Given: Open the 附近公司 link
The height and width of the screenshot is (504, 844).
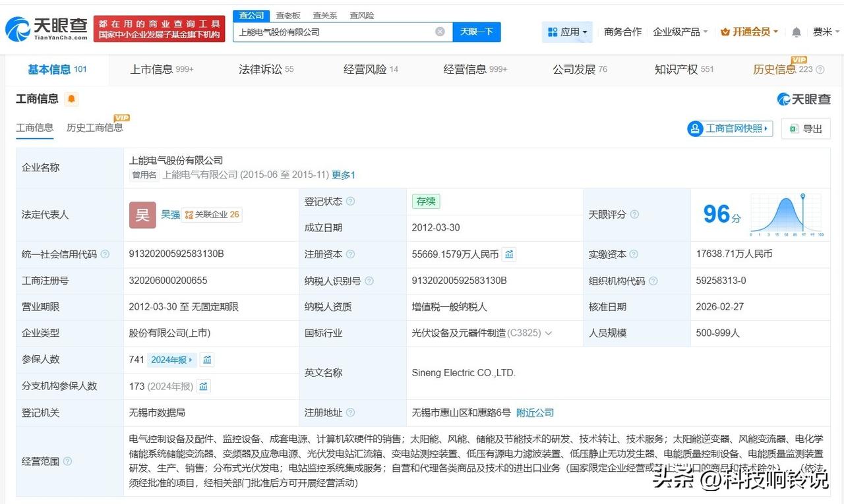Looking at the screenshot, I should tap(535, 412).
